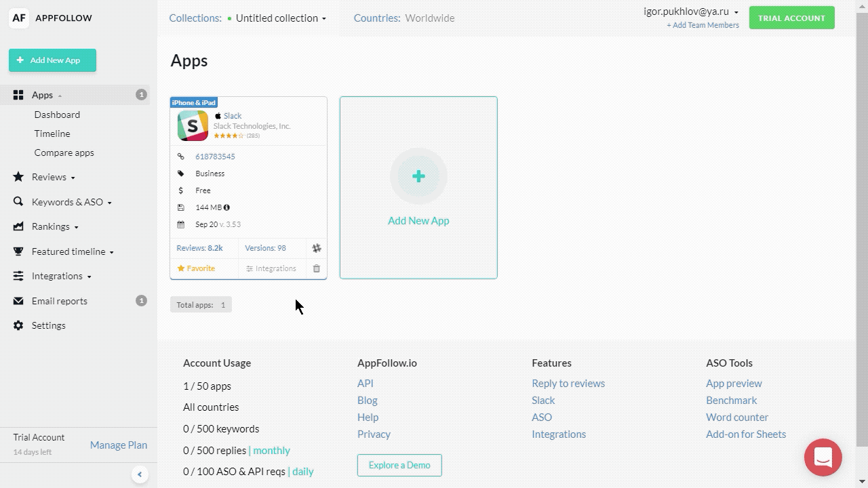Click the Add Team Members link
This screenshot has width=868, height=488.
point(703,25)
